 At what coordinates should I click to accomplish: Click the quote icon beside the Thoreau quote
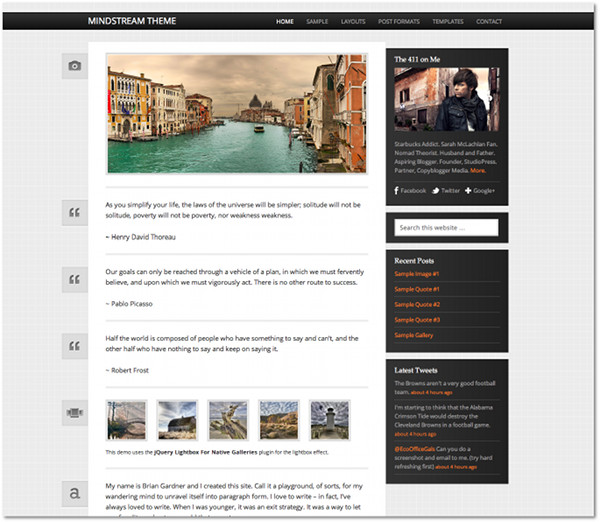pyautogui.click(x=75, y=212)
